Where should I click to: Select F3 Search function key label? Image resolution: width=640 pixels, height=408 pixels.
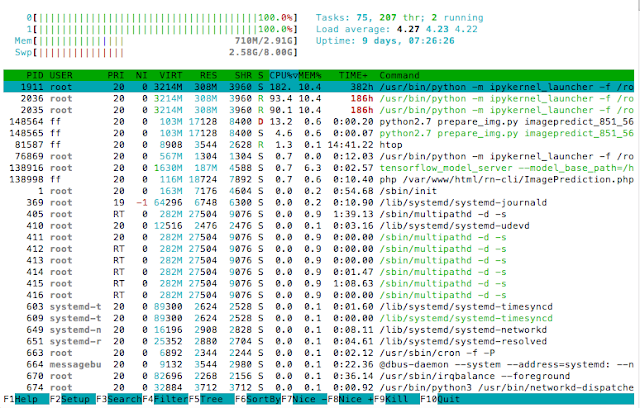(119, 399)
